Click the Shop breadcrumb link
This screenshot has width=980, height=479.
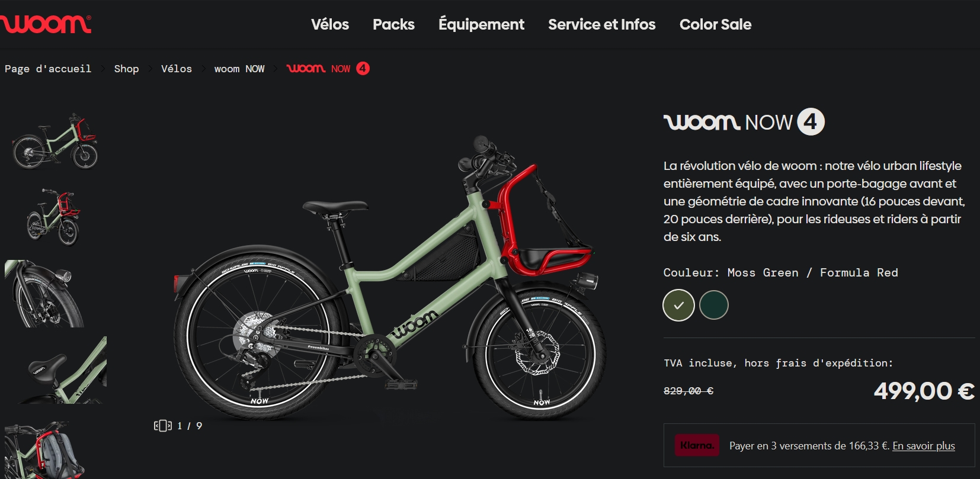pyautogui.click(x=126, y=69)
